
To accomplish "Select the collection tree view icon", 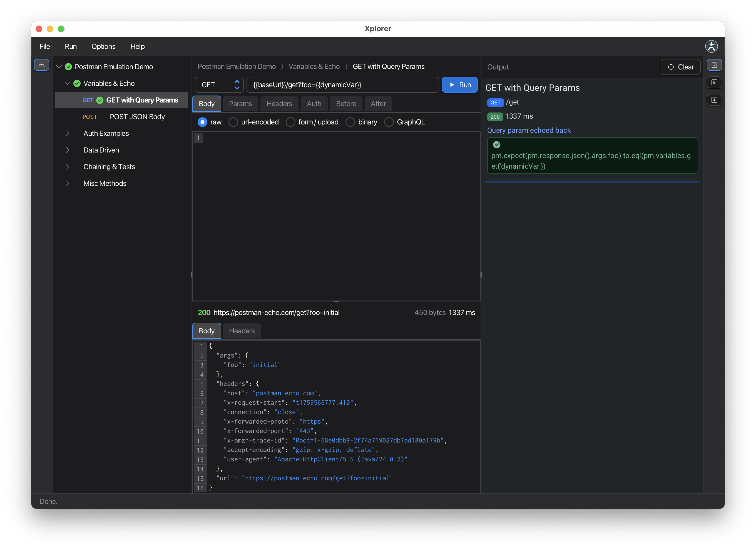I will click(41, 65).
